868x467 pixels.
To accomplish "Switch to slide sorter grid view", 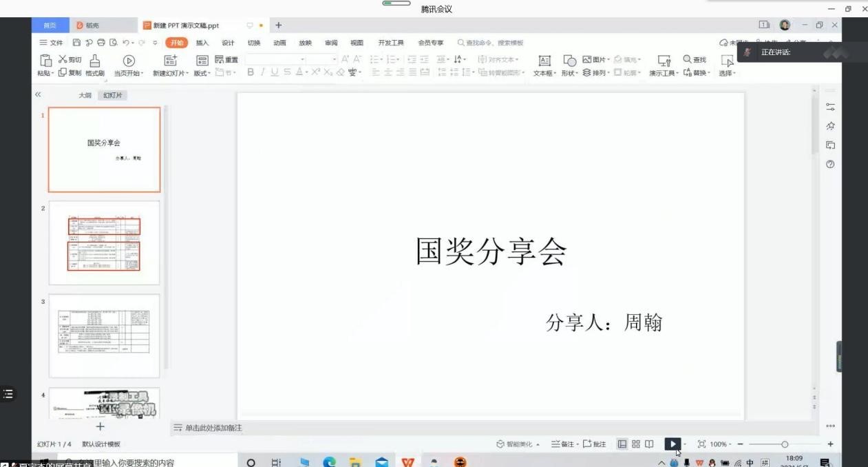I will pyautogui.click(x=636, y=444).
